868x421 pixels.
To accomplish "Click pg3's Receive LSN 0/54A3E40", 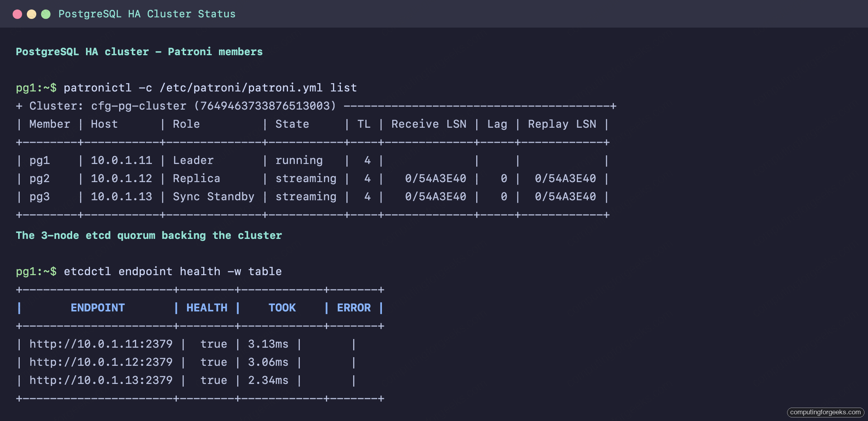I will pyautogui.click(x=436, y=197).
